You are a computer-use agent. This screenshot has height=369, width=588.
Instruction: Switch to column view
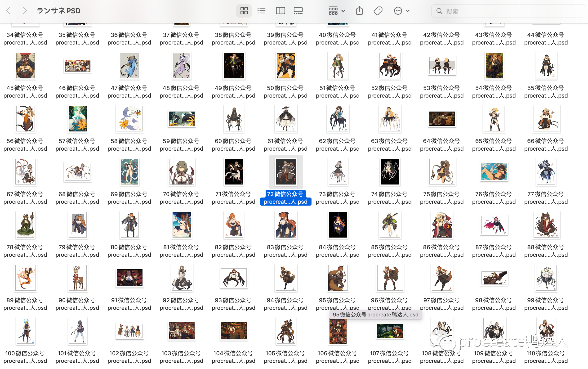click(281, 11)
